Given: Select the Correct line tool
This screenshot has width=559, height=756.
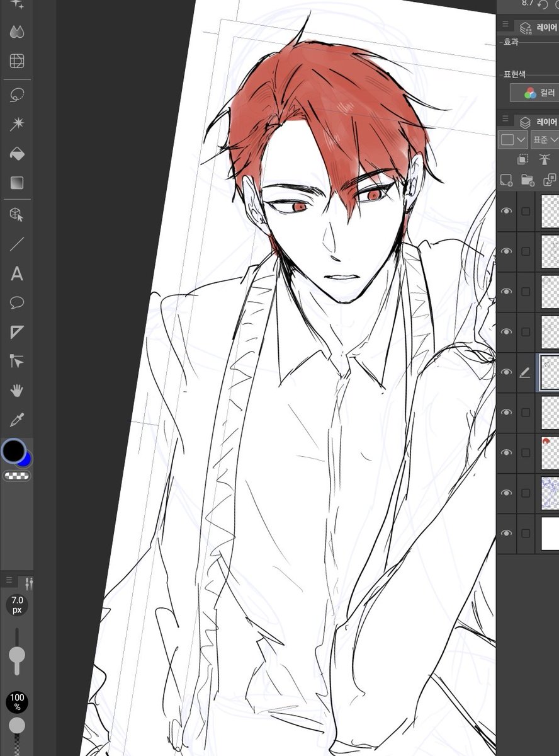Looking at the screenshot, I should (17, 361).
